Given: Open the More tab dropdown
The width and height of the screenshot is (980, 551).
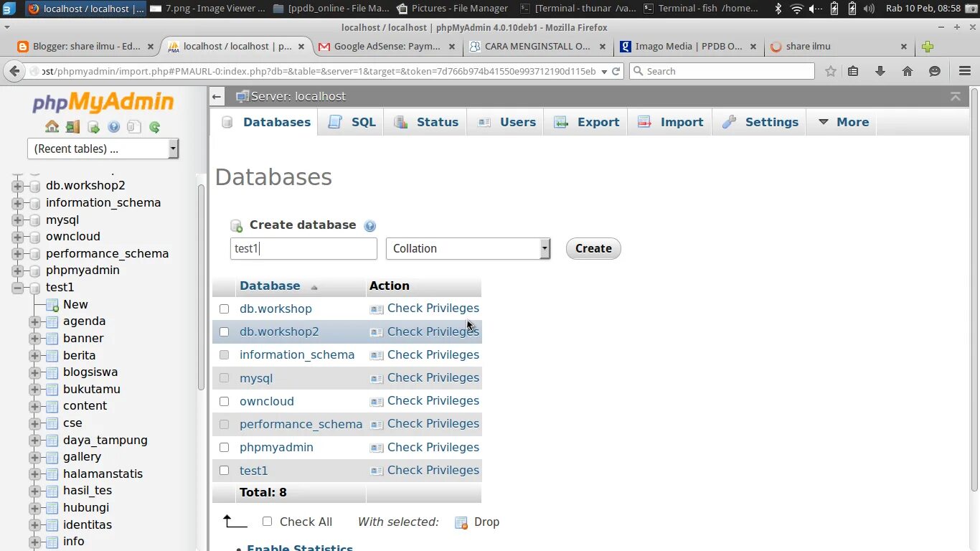Looking at the screenshot, I should tap(843, 122).
